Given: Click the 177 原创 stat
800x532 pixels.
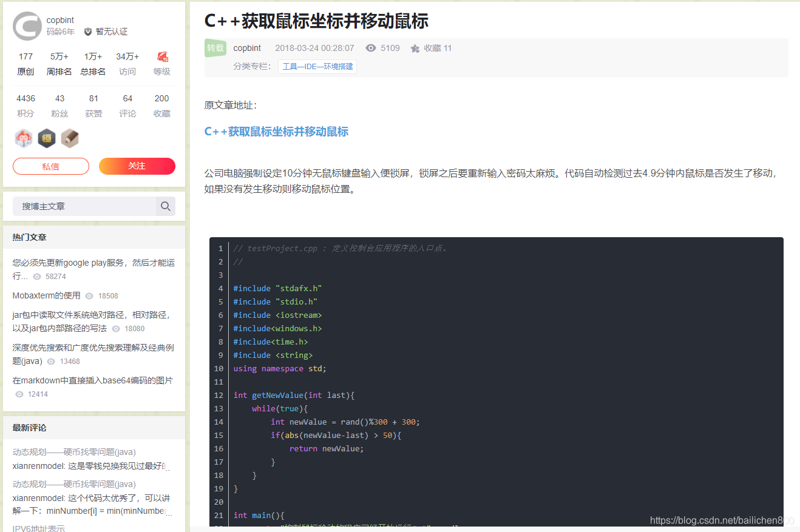Looking at the screenshot, I should (25, 64).
